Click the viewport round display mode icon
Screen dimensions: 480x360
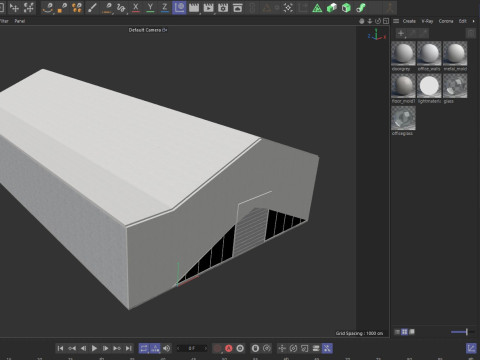(x=362, y=21)
